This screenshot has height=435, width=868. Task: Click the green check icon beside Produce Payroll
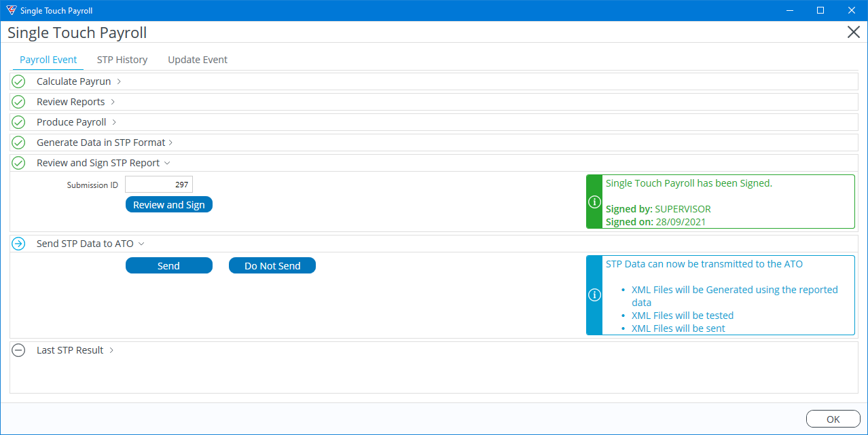(18, 122)
